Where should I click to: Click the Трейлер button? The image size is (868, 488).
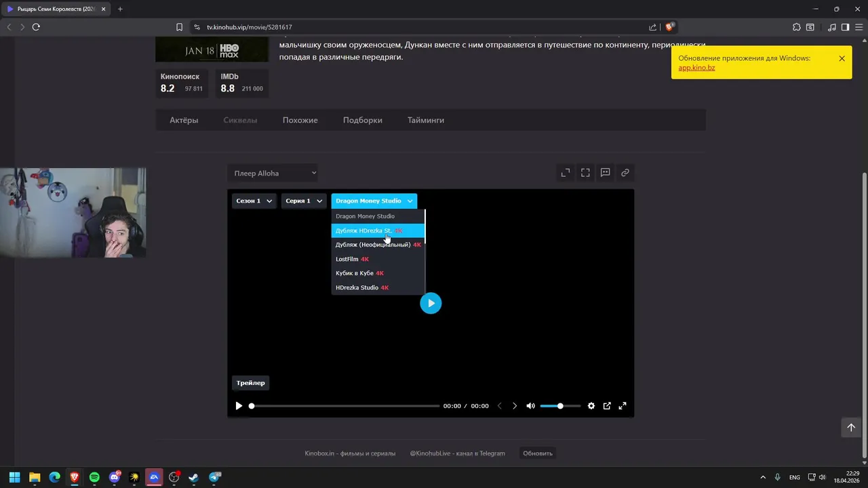250,383
